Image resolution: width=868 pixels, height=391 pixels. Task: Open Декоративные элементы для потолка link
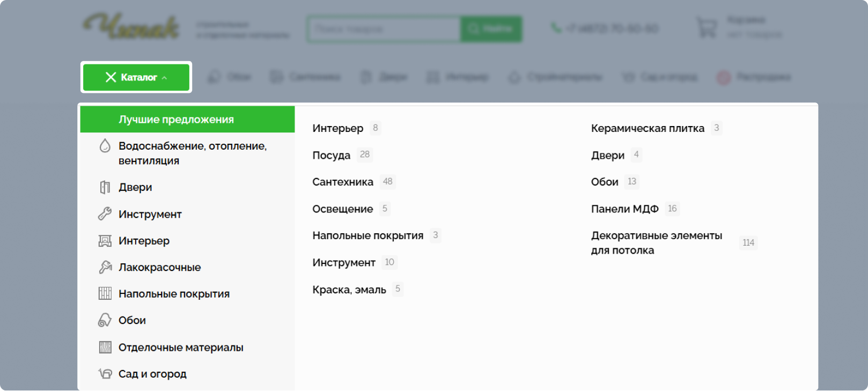click(x=657, y=243)
